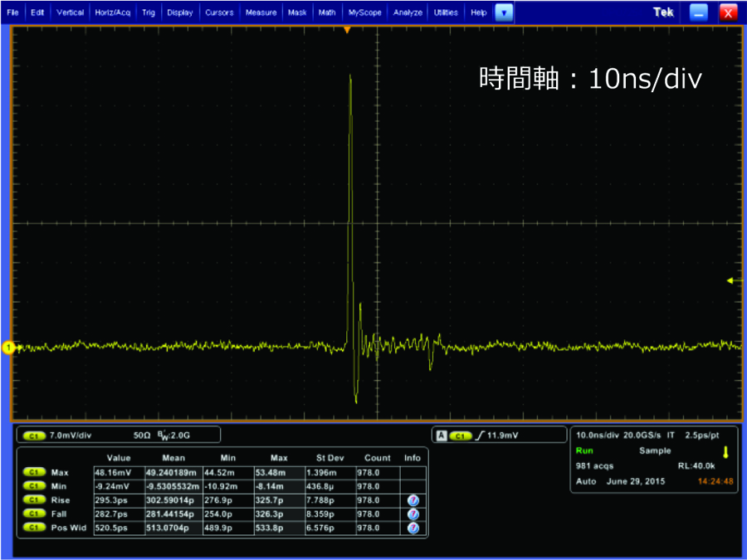
Task: Open the Horiz/Acq menu
Action: (112, 12)
